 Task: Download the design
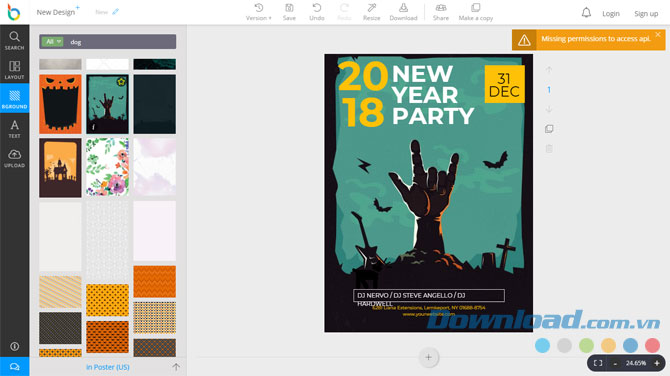point(403,12)
